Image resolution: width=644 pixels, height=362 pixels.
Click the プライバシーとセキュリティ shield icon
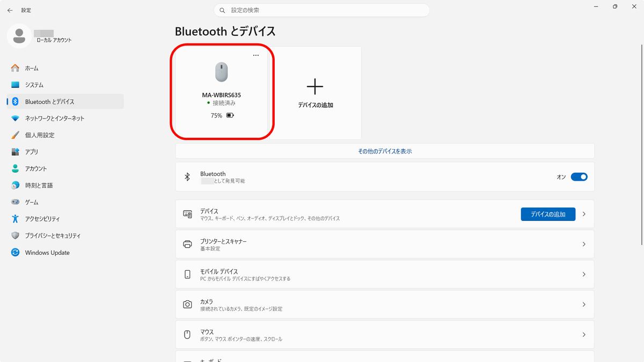(x=16, y=235)
